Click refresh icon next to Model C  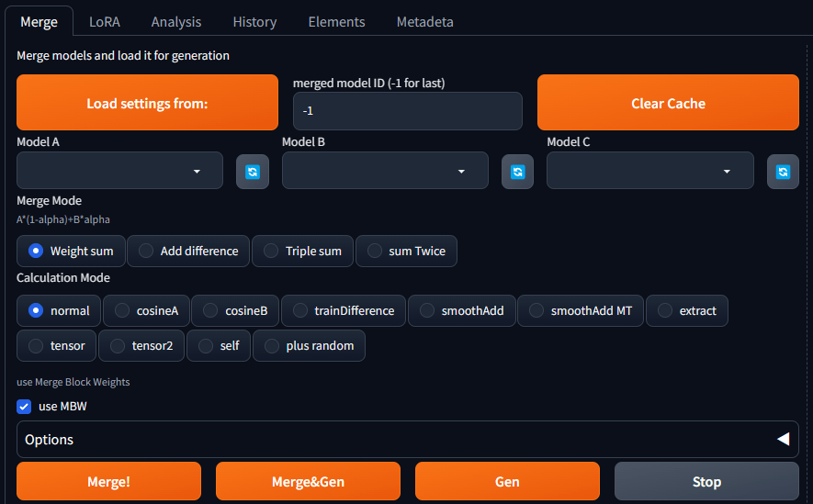pyautogui.click(x=783, y=172)
